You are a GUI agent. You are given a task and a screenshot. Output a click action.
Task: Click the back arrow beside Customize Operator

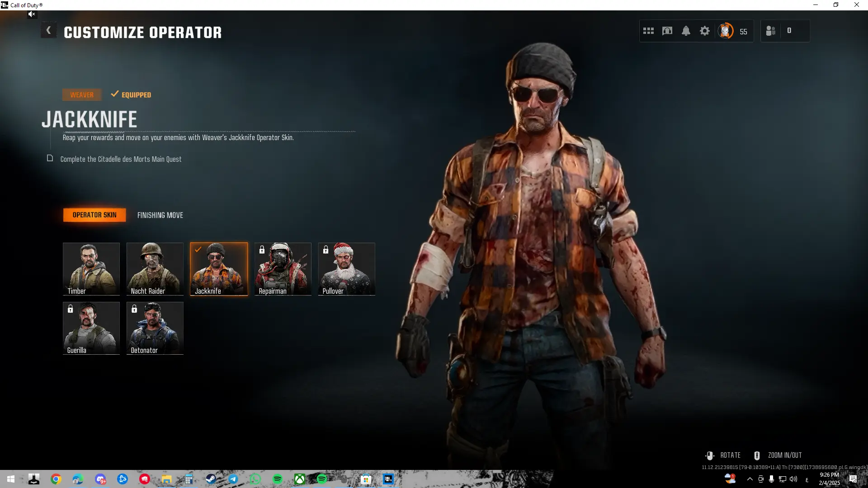(48, 31)
